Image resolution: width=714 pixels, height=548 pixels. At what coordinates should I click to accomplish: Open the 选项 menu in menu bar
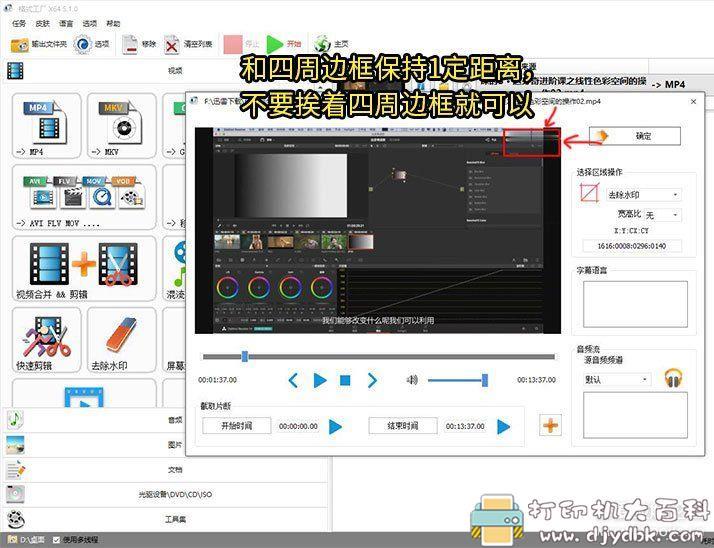(x=90, y=23)
